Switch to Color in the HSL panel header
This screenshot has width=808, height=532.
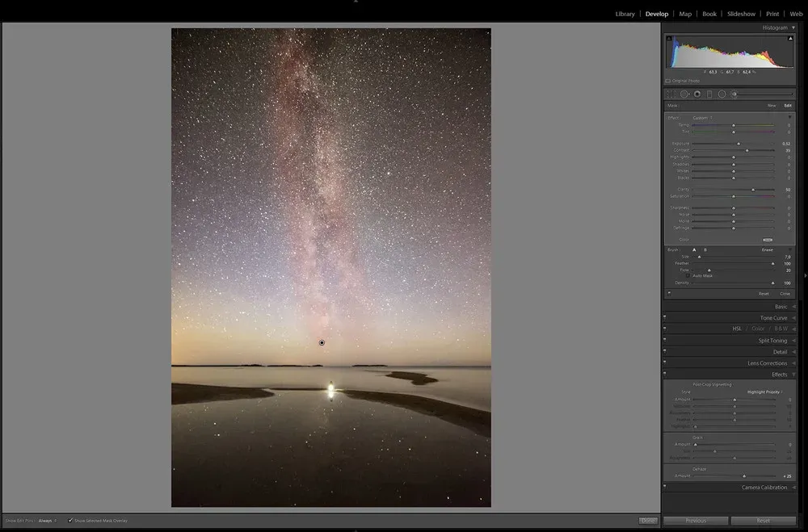[x=758, y=329]
